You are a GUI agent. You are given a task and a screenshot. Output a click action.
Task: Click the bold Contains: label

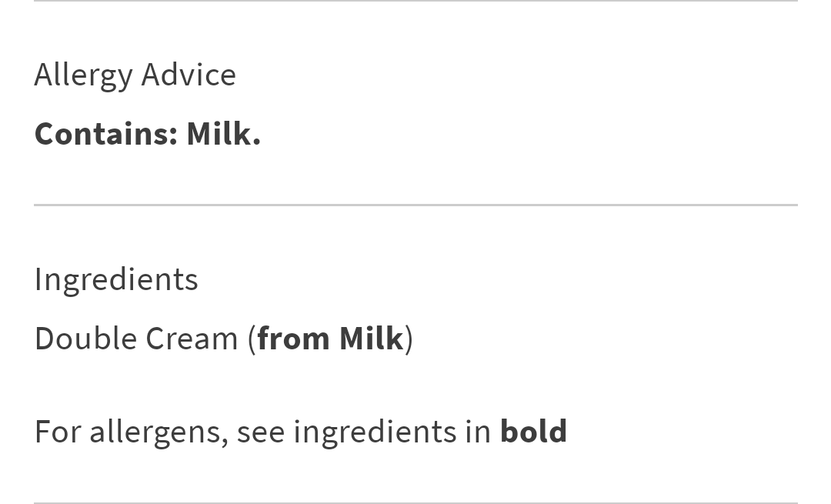tap(106, 134)
